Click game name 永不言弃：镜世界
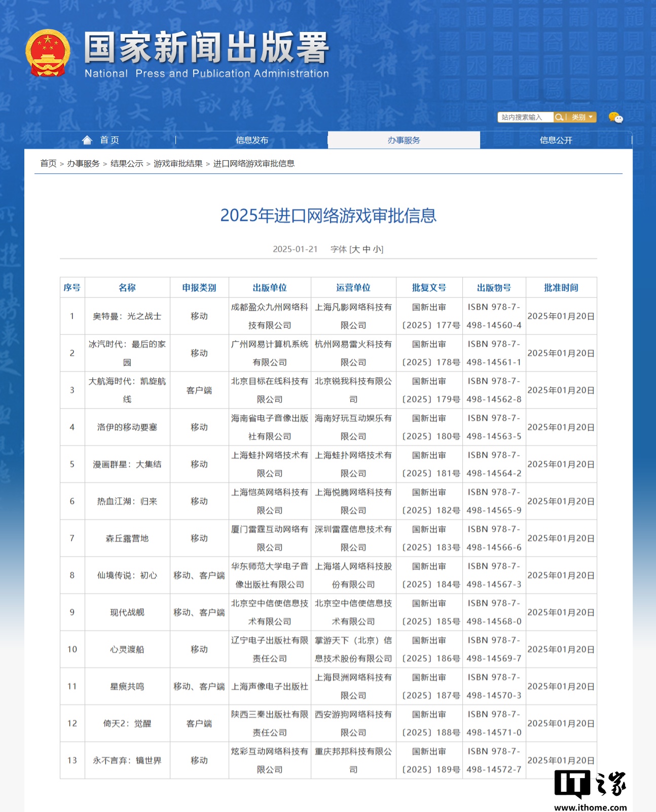The height and width of the screenshot is (812, 656). coord(127,760)
